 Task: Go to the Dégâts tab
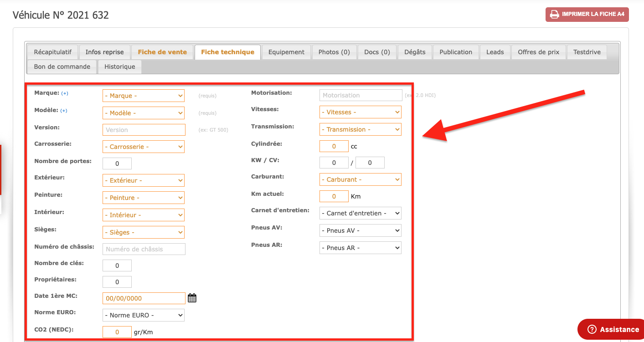tap(415, 52)
